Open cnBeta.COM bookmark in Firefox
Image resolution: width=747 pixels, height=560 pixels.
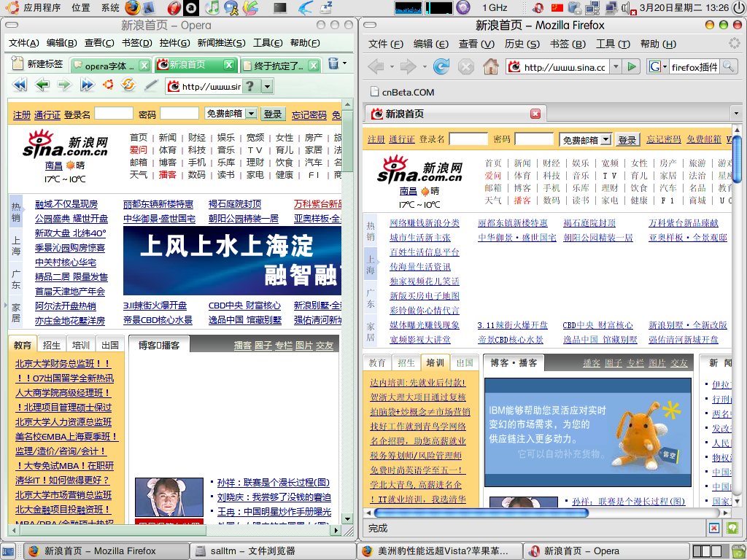coord(402,92)
